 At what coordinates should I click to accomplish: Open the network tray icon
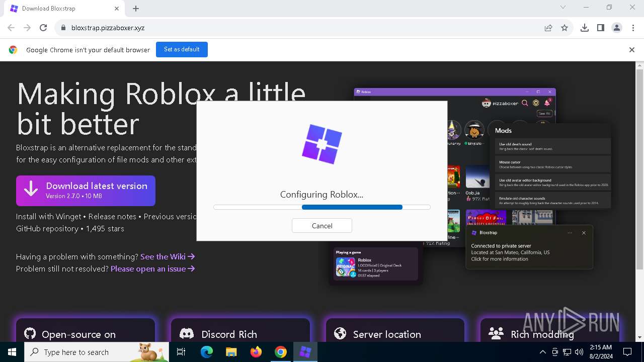567,352
